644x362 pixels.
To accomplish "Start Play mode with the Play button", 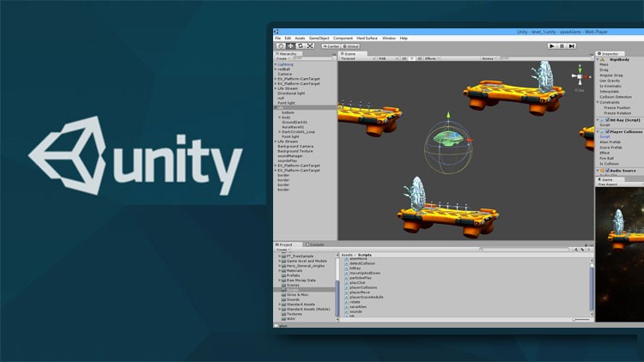I will (552, 46).
